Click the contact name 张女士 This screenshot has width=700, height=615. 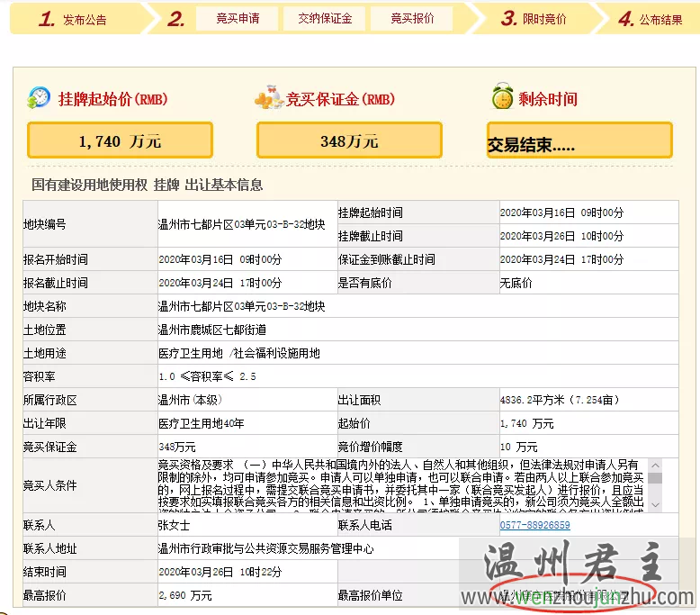click(175, 525)
